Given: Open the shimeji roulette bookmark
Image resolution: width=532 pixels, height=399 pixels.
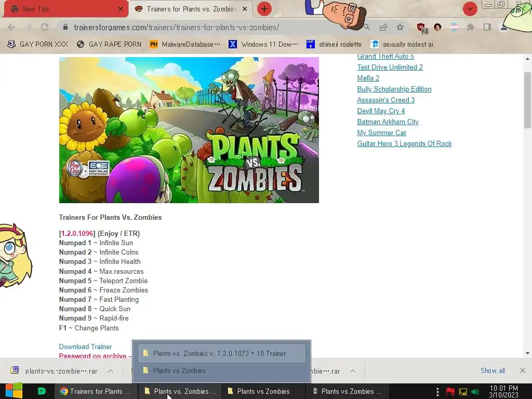Looking at the screenshot, I should pyautogui.click(x=334, y=44).
